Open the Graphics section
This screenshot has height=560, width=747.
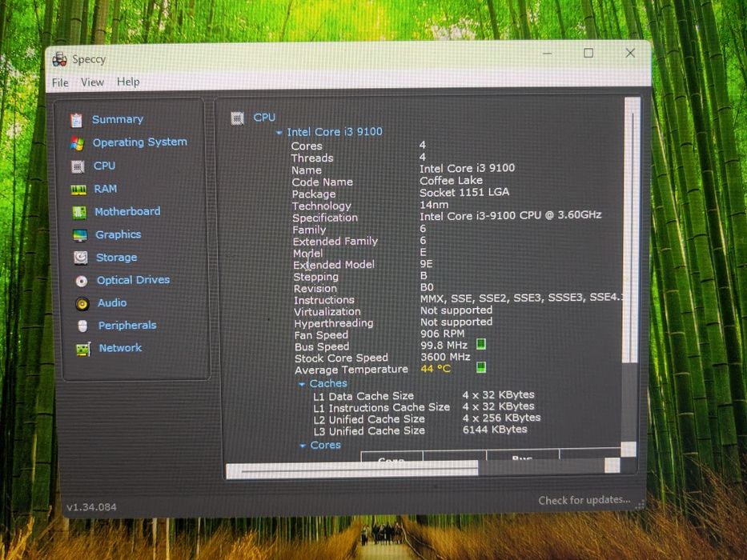coord(118,234)
